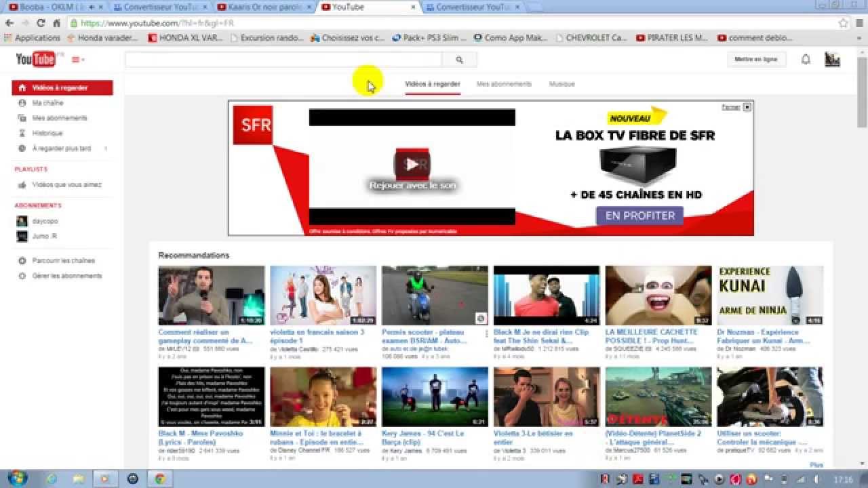Open the 'Applications' bookmarks shortcut

[33, 38]
